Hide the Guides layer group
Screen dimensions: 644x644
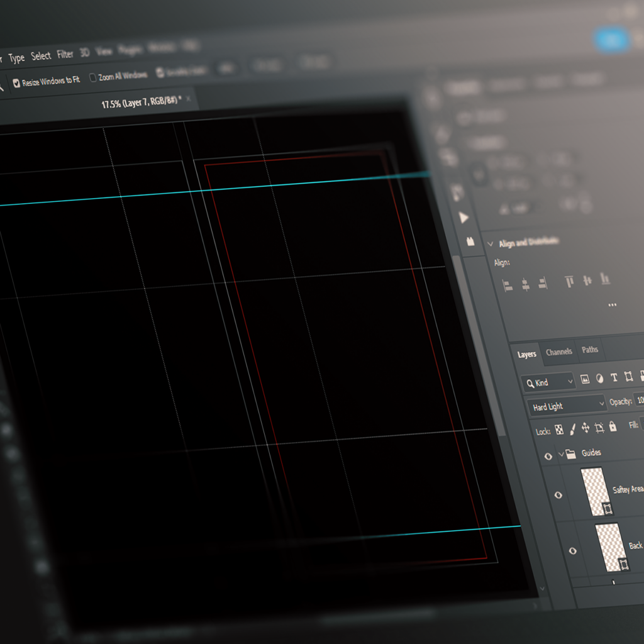548,456
